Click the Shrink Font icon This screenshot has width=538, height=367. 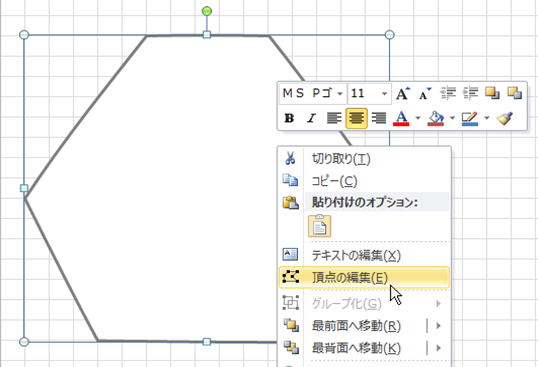coord(425,93)
